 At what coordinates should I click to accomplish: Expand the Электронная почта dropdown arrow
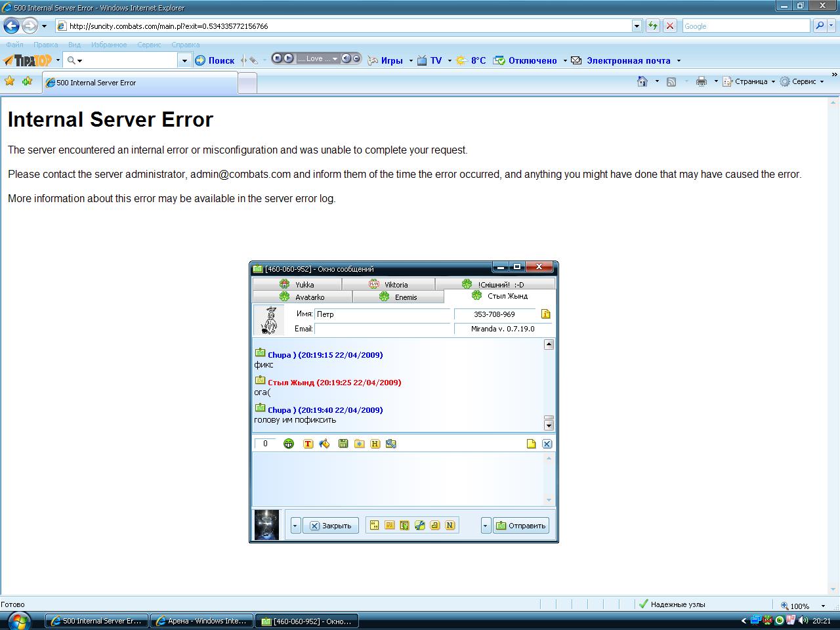point(679,61)
